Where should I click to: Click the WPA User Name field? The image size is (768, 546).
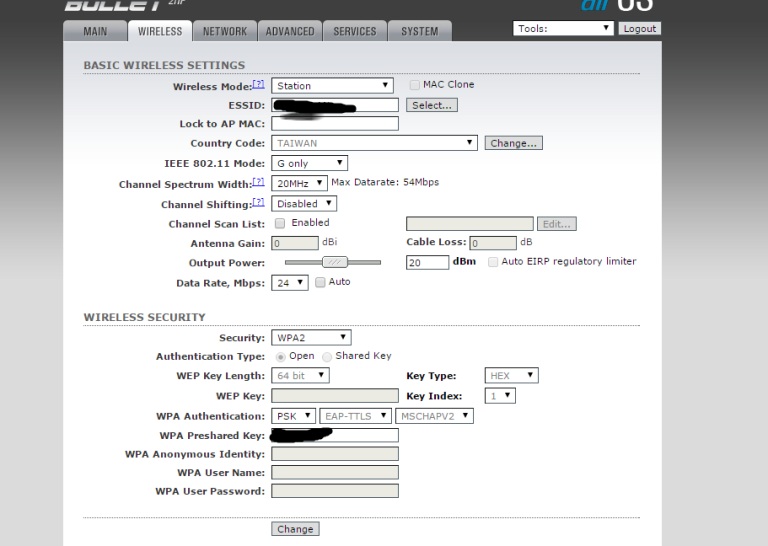point(335,472)
